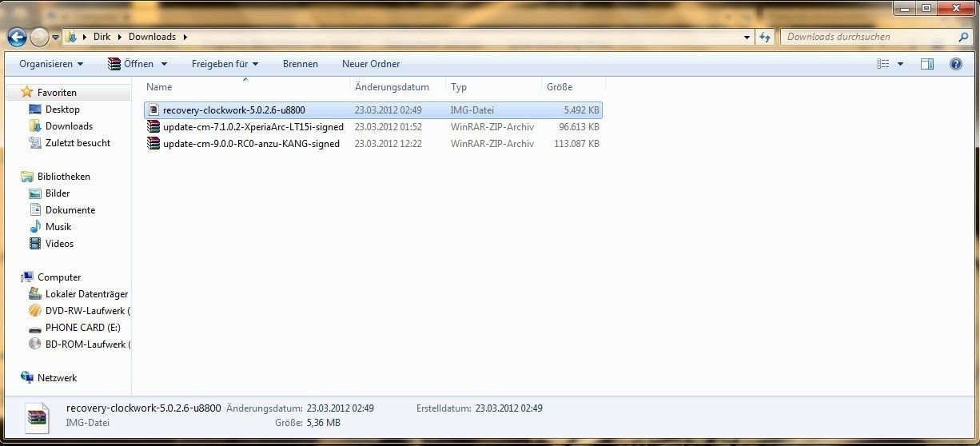Open recent locations dropdown beside Forward arrow
The width and height of the screenshot is (980, 446).
(x=56, y=37)
